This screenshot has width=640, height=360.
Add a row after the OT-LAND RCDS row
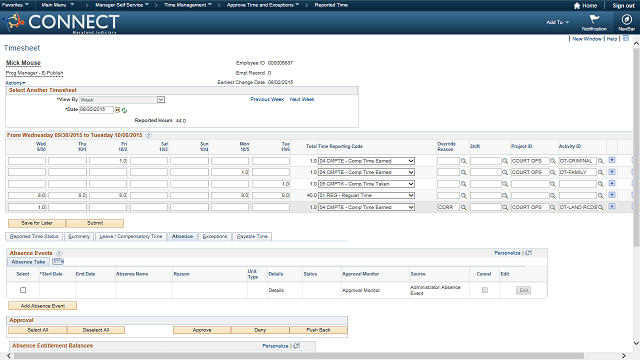[x=612, y=207]
